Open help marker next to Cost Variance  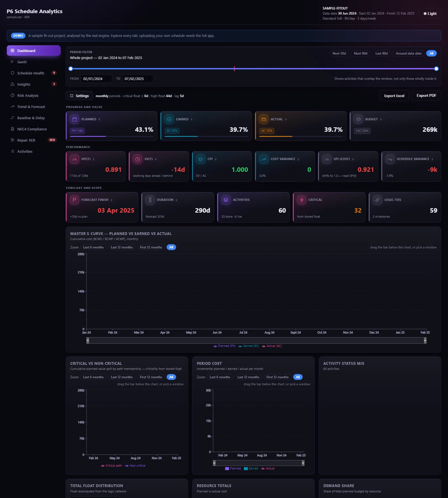(298, 159)
